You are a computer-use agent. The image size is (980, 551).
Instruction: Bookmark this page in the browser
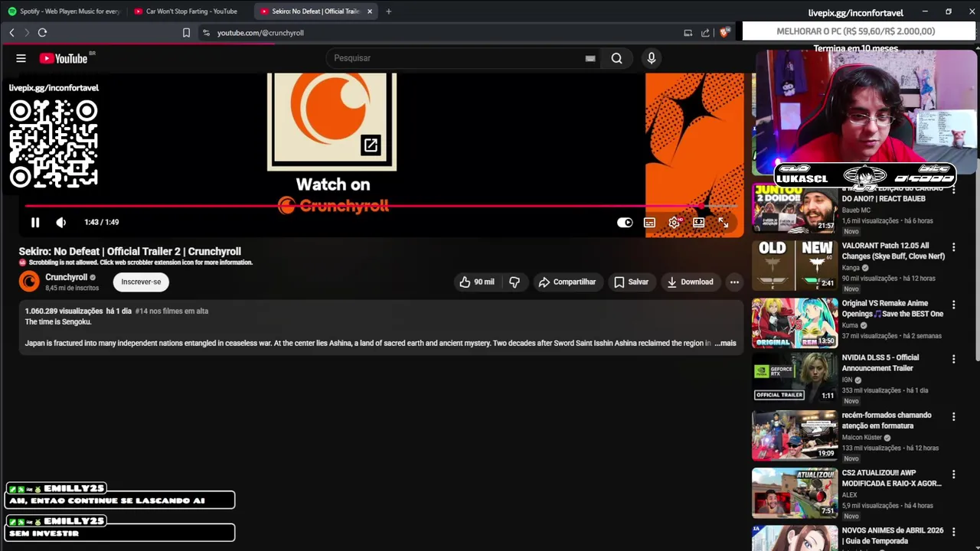(186, 33)
